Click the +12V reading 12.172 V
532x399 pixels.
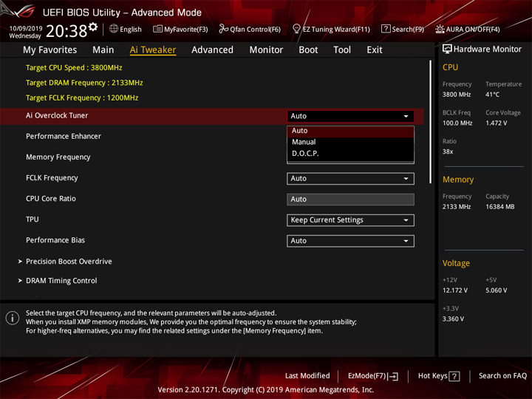455,290
